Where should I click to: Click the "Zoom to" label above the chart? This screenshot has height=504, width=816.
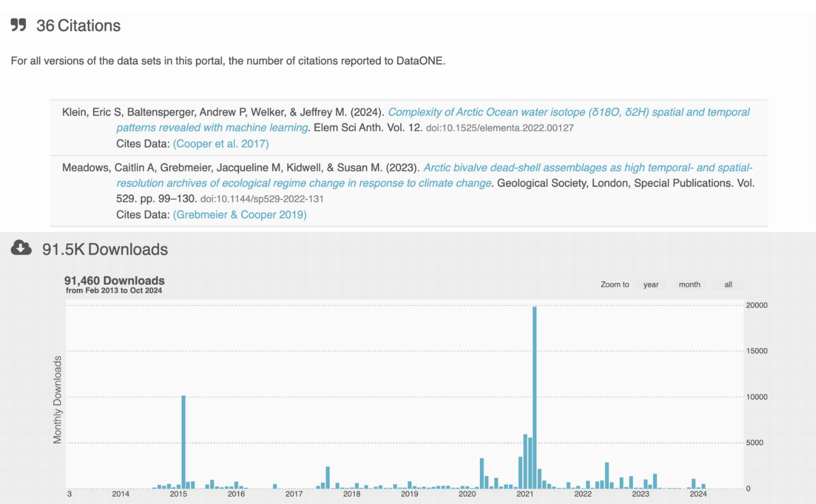click(614, 284)
